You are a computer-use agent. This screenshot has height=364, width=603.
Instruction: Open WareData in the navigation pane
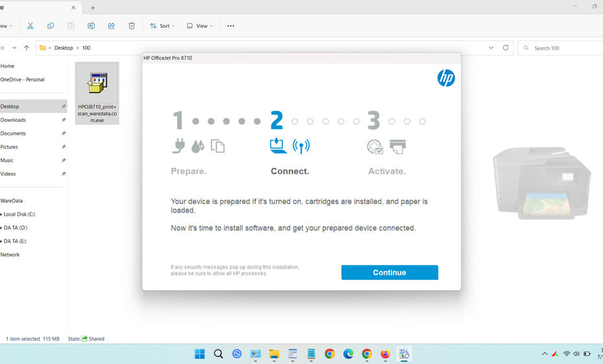coord(12,200)
